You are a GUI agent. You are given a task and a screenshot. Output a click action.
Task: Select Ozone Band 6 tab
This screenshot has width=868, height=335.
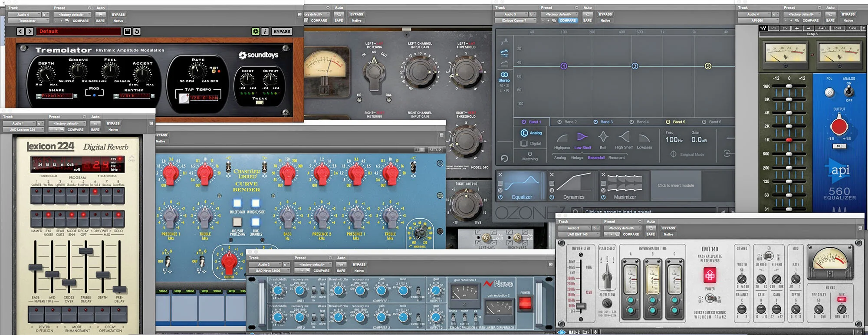[x=712, y=122]
